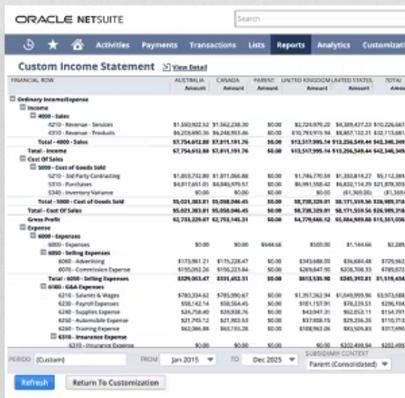Open the Reports menu
Image resolution: width=405 pixels, height=398 pixels.
291,45
